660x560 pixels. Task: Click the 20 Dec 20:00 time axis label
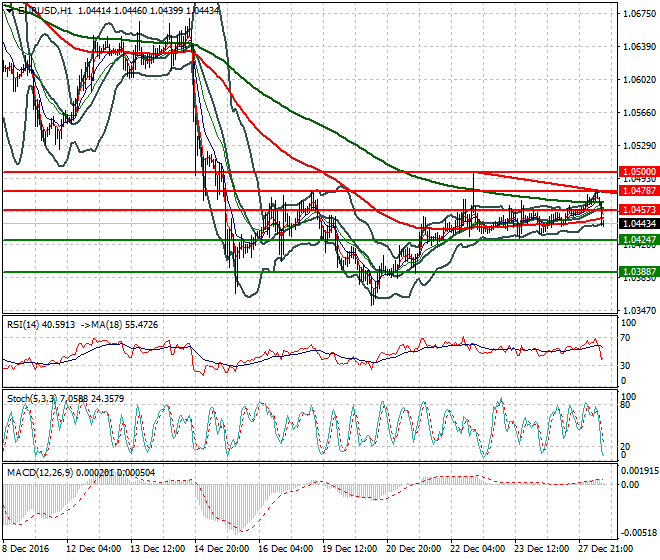pos(414,549)
